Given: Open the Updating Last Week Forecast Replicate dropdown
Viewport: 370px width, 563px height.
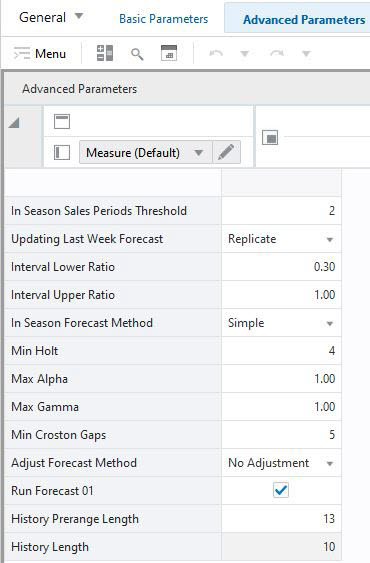Looking at the screenshot, I should (x=281, y=239).
